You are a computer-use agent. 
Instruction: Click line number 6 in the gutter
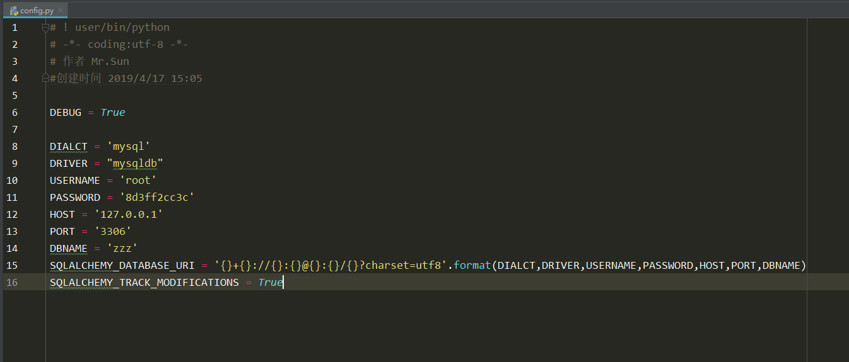[14, 113]
